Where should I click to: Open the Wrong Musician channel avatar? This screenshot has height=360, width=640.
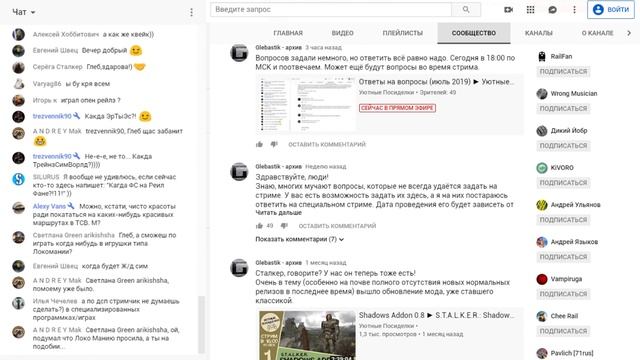coord(542,94)
